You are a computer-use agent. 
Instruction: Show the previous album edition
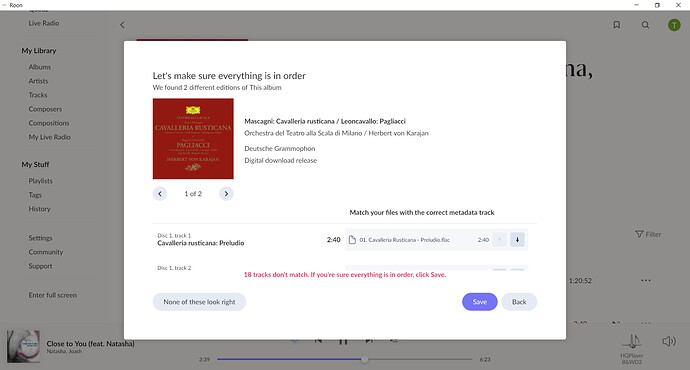[160, 194]
